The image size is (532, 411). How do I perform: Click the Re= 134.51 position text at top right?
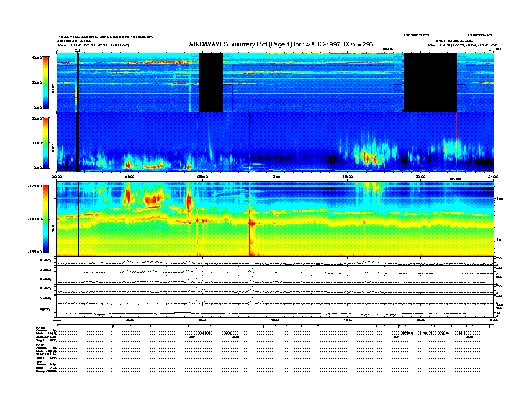[463, 45]
